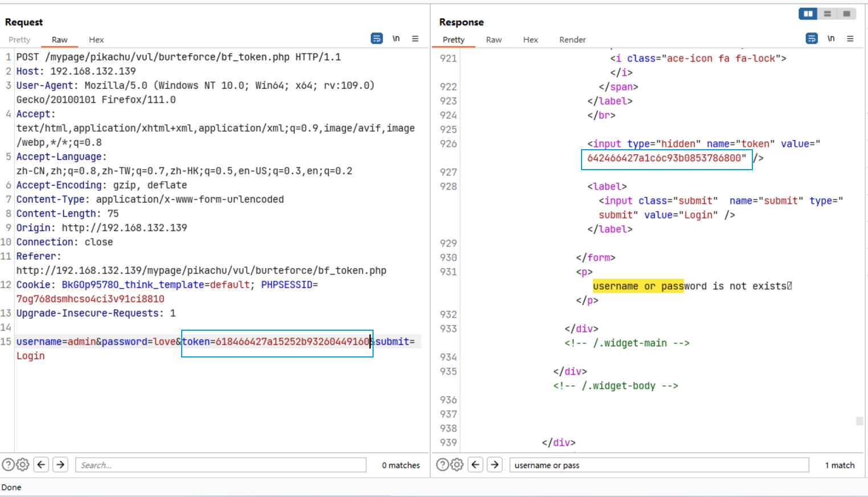Screen dimensions: 868x497
Task: Toggle word wrap icon in Response panel
Action: pos(812,39)
